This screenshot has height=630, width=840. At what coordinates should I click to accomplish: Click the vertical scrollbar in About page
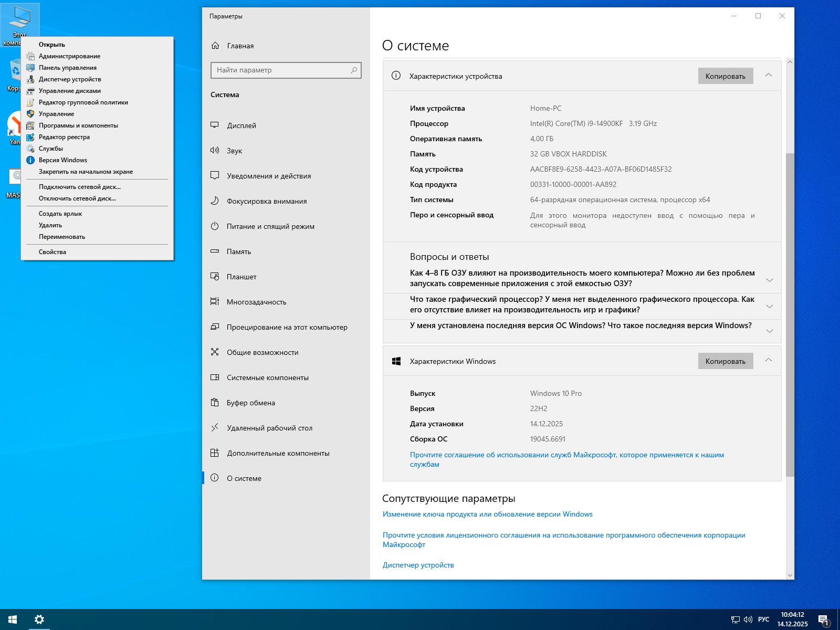790,315
